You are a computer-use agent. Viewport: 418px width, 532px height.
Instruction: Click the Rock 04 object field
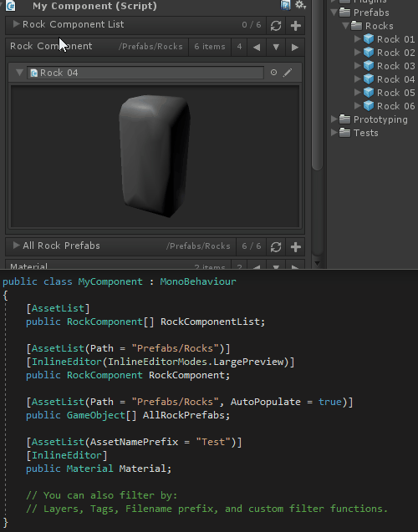[145, 73]
